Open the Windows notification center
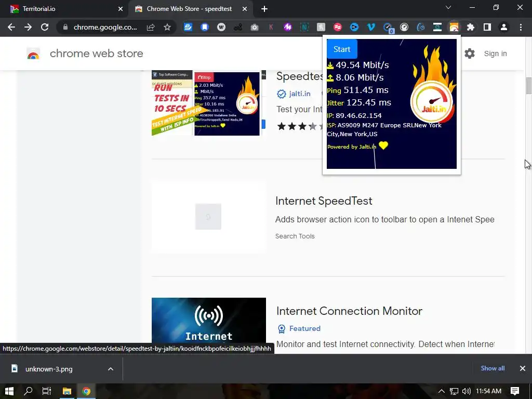 (515, 391)
